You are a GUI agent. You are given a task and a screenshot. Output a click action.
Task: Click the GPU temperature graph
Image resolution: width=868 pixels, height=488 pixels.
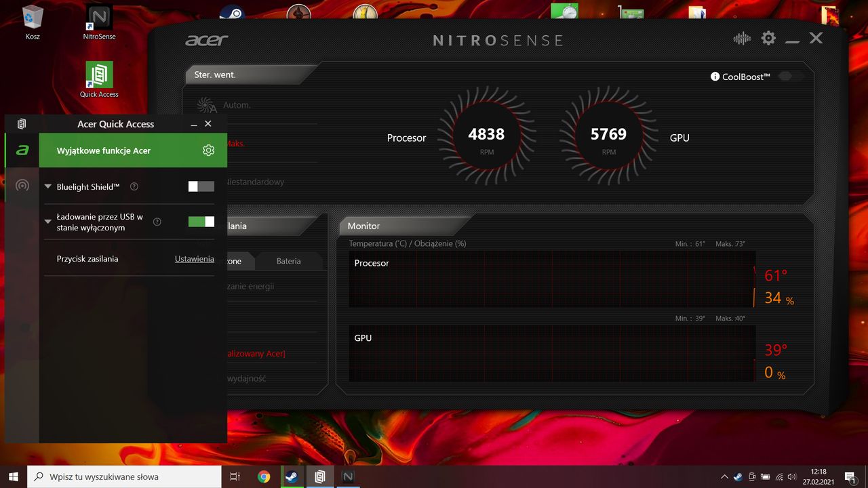click(x=552, y=353)
